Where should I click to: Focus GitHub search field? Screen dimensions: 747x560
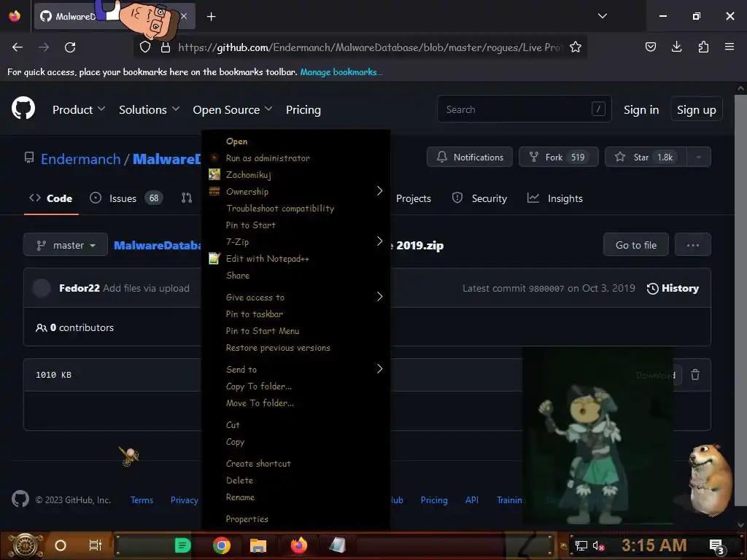[524, 109]
